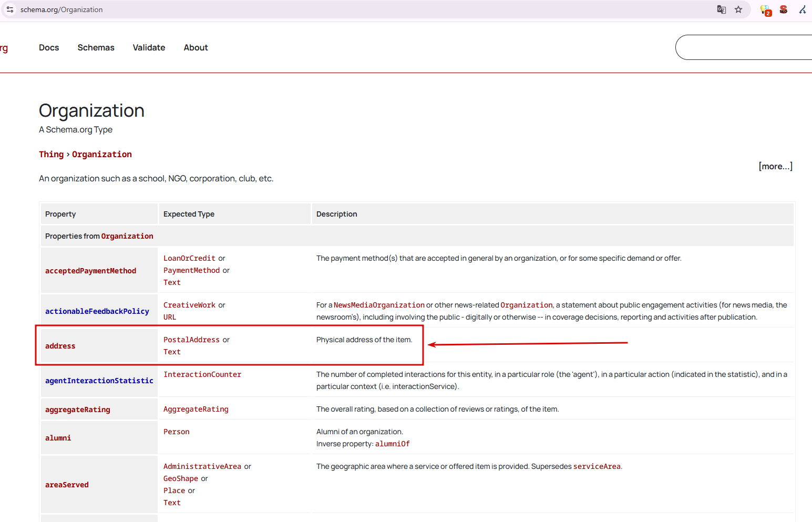This screenshot has width=812, height=522.
Task: Open the extension icon with badge 2
Action: [766, 10]
